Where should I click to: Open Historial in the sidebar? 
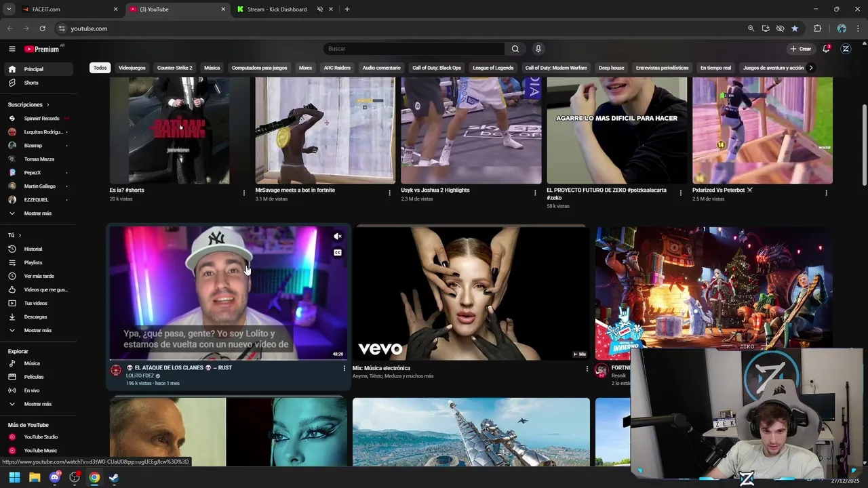38,249
